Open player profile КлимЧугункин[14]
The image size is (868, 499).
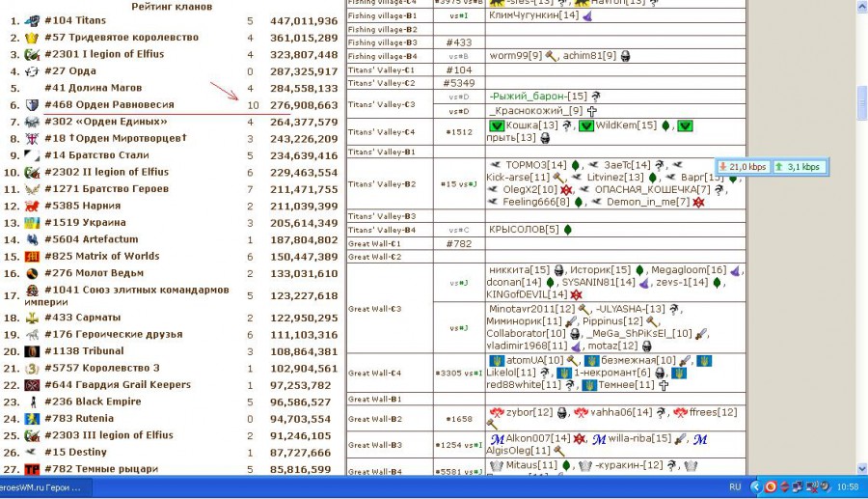click(x=533, y=15)
